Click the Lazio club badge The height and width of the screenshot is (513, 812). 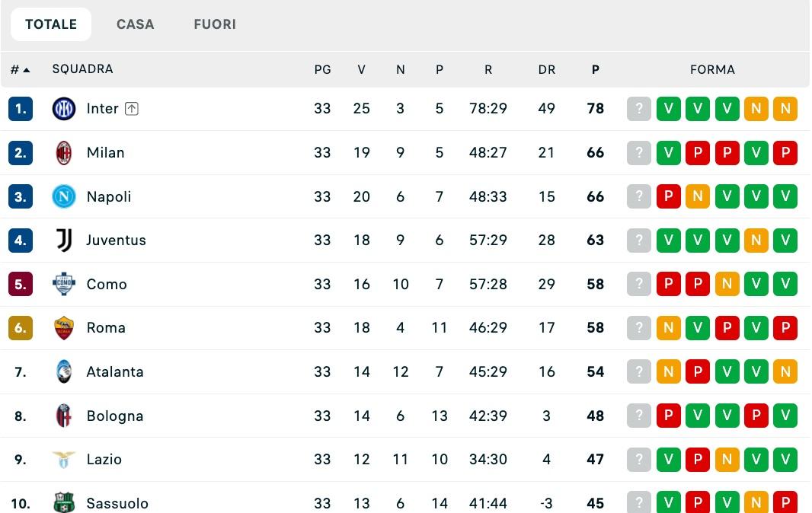[64, 459]
